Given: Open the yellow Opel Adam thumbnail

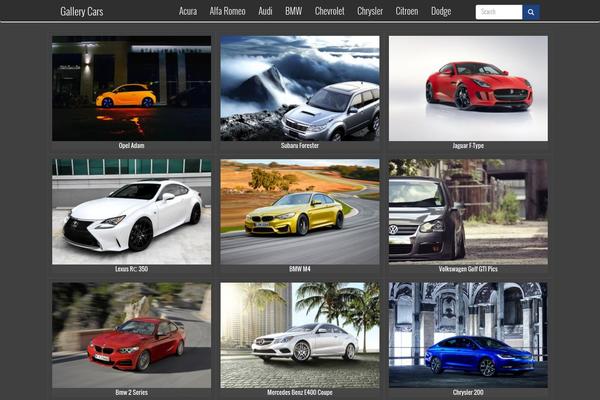Looking at the screenshot, I should pos(131,88).
